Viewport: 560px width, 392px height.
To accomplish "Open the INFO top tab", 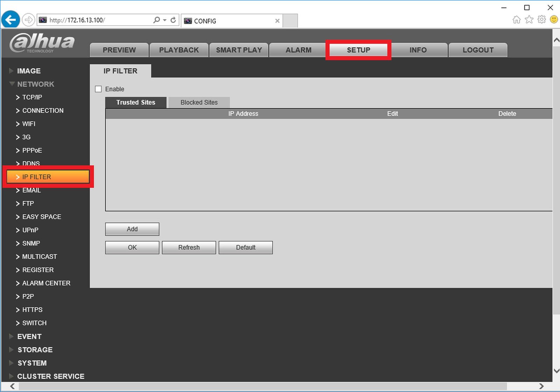I will coord(418,50).
